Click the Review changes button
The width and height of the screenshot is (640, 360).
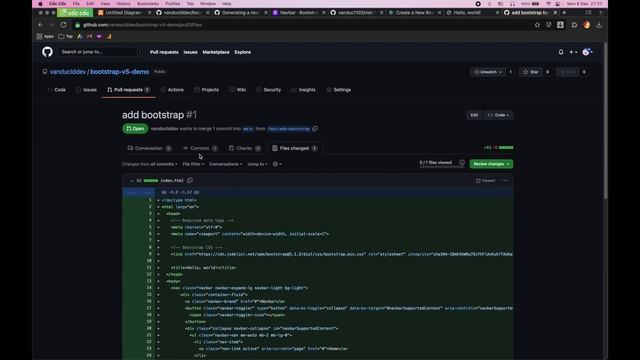point(491,164)
